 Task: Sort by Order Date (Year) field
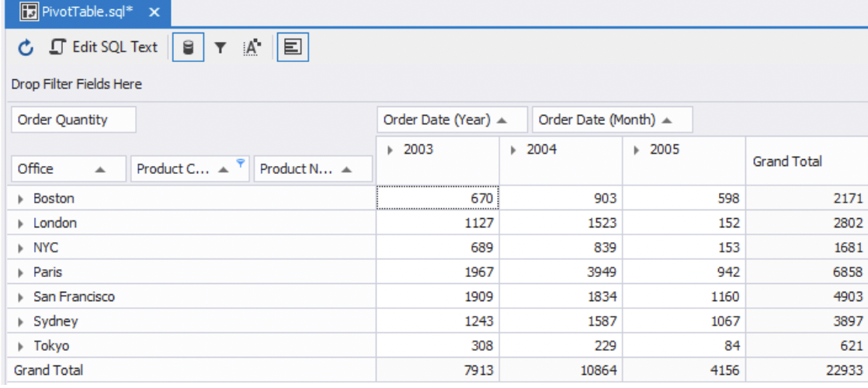[452, 120]
